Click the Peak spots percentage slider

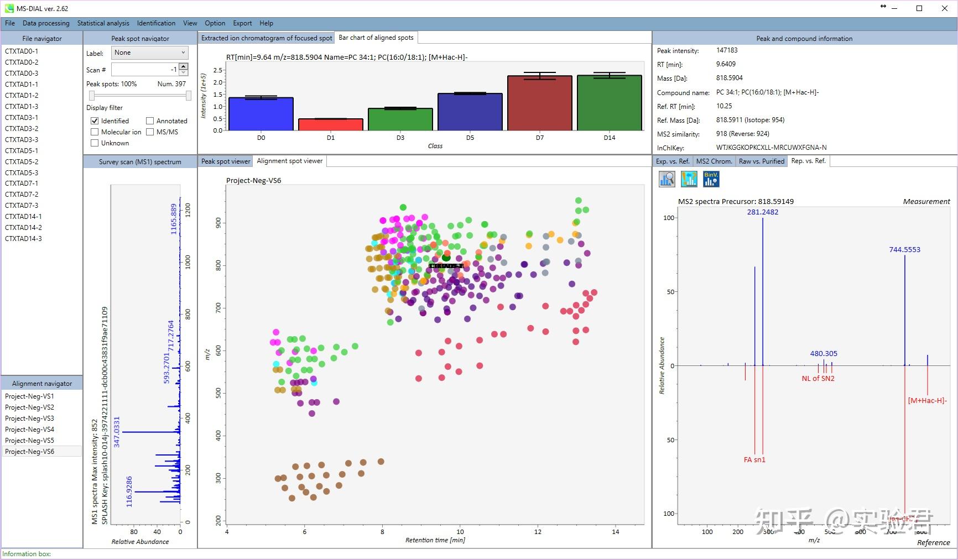(x=140, y=96)
